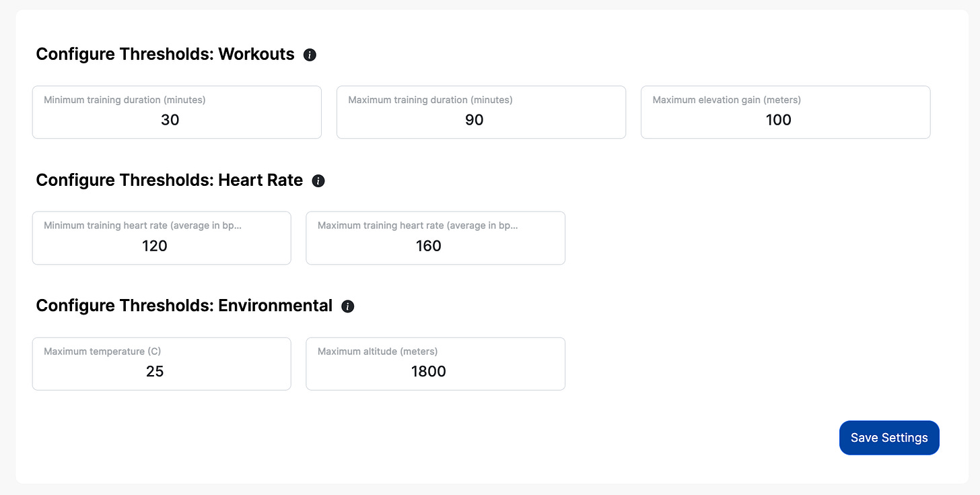
Task: Click the value 90 in maximum duration
Action: coord(474,120)
